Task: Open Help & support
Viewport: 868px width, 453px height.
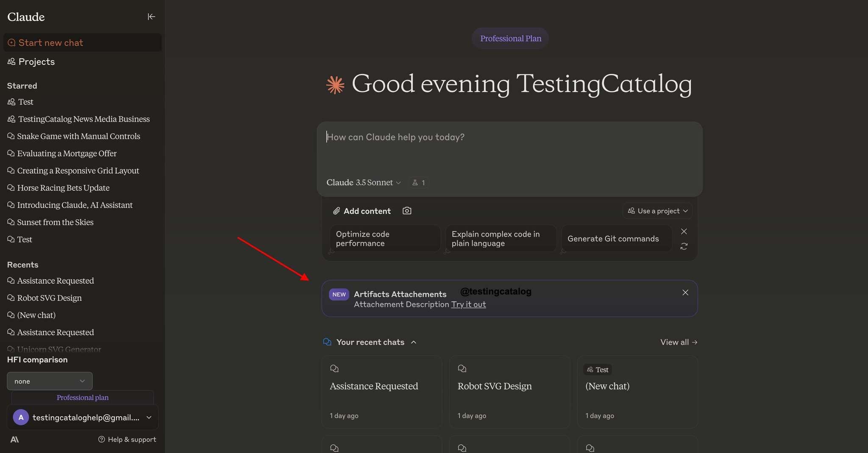Action: (x=127, y=439)
